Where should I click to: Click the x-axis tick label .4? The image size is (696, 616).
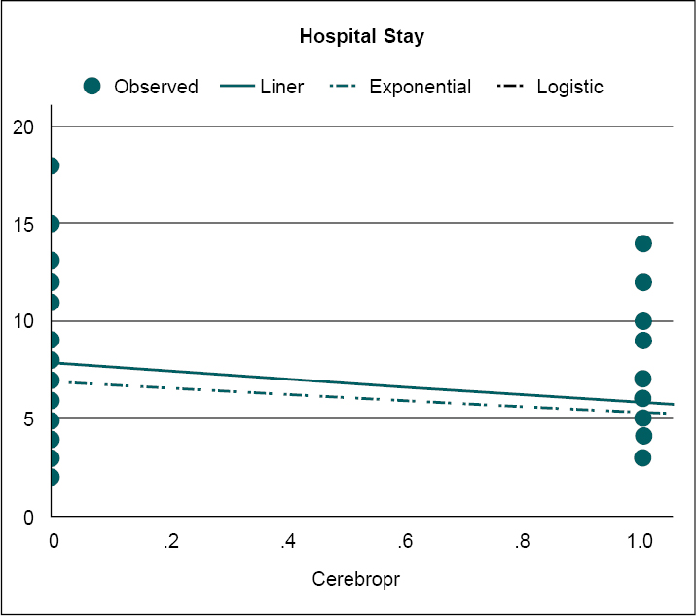[287, 542]
